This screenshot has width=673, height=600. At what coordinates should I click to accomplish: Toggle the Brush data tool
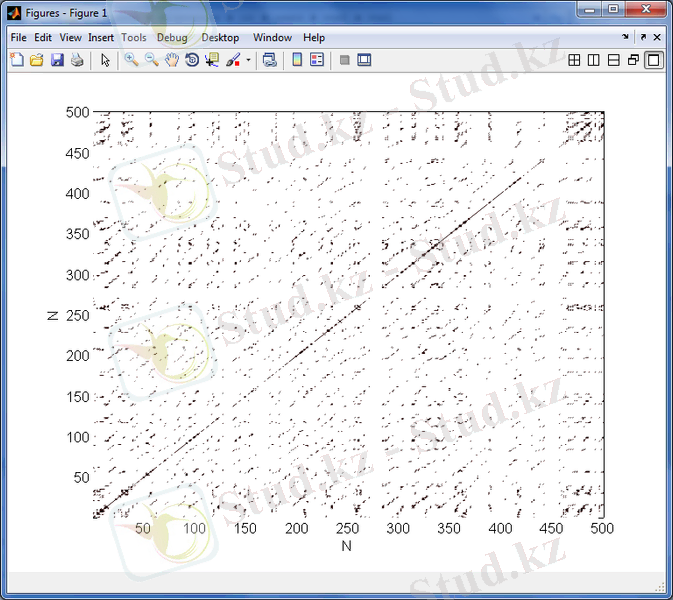(233, 60)
